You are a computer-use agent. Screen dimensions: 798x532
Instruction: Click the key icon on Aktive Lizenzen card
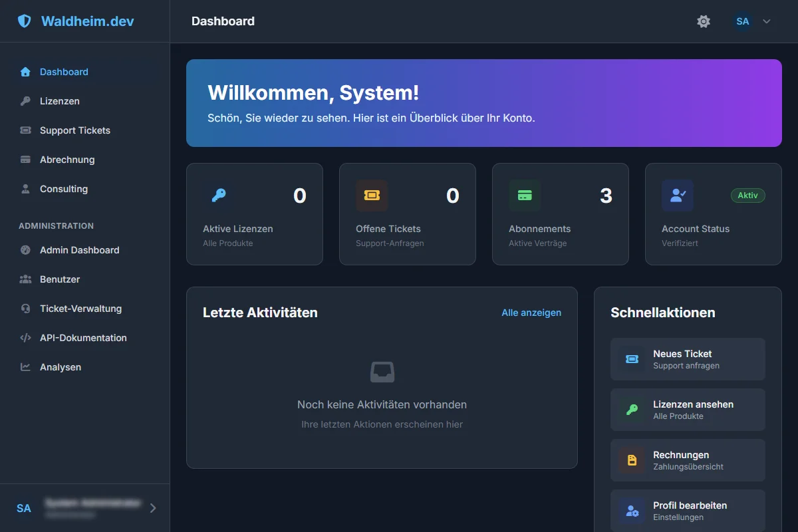tap(219, 196)
